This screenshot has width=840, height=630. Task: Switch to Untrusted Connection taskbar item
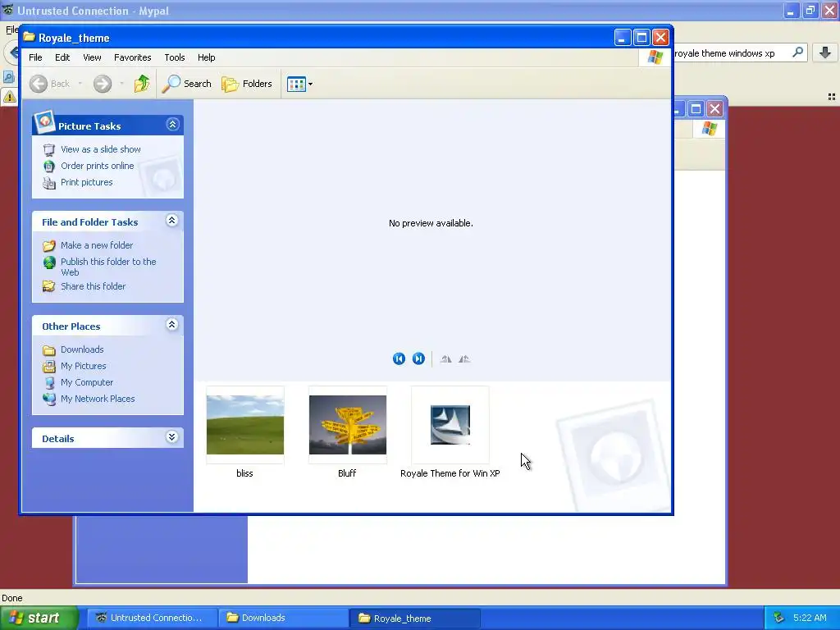pos(153,618)
